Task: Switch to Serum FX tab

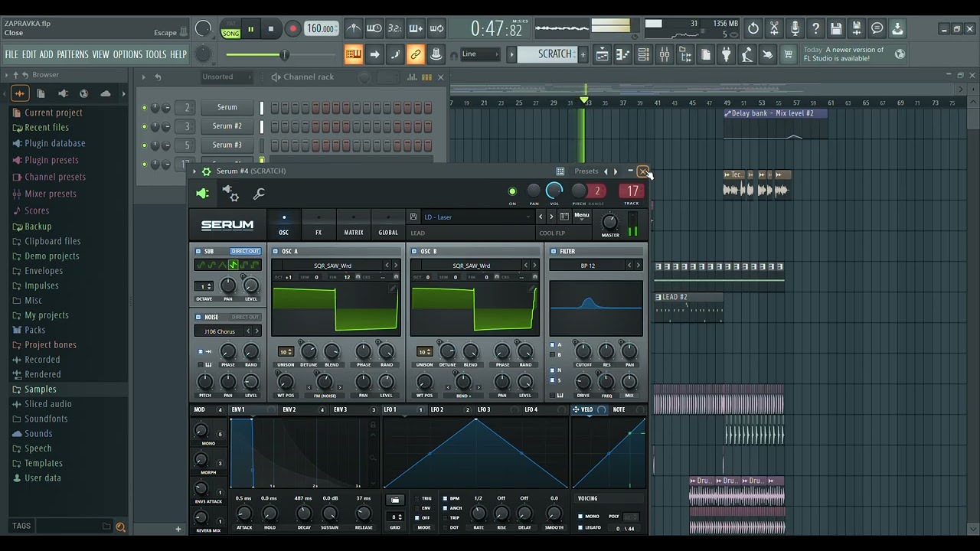Action: click(318, 225)
